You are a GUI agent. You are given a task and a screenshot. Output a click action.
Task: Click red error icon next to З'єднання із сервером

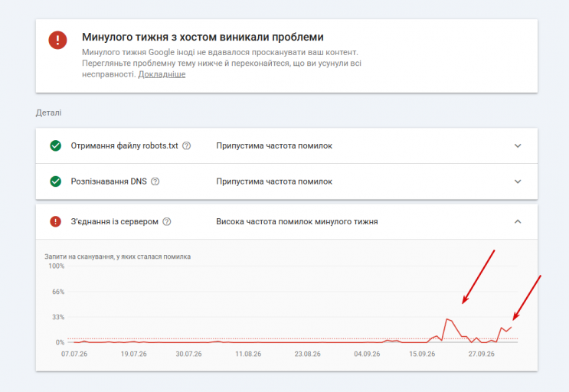(x=55, y=221)
